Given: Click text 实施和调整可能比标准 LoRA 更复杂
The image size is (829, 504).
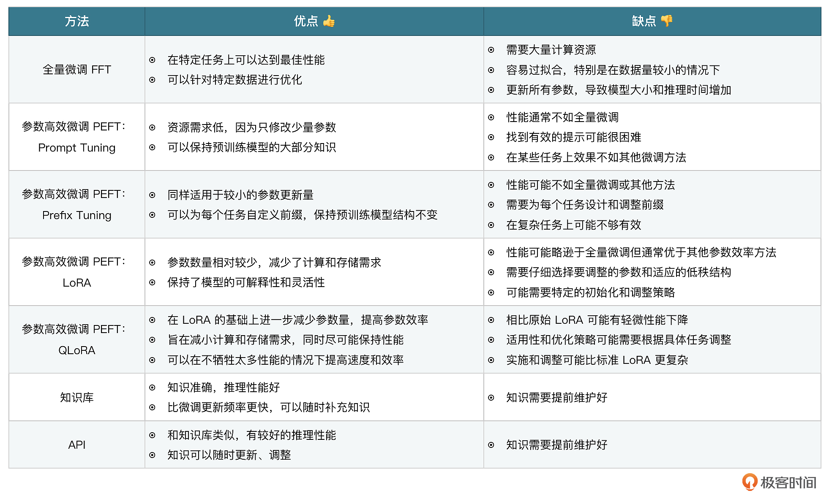Looking at the screenshot, I should [597, 360].
